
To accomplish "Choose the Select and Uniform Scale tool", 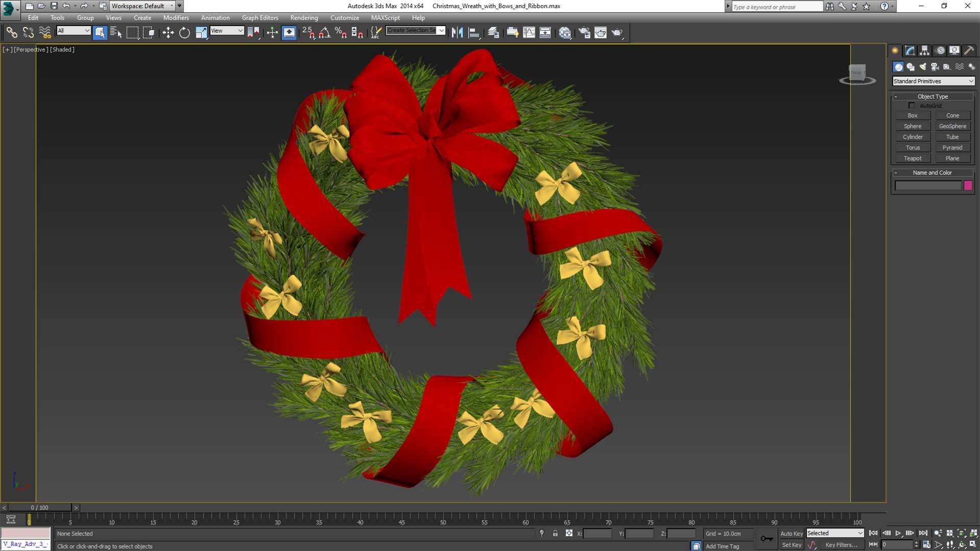I will pos(201,33).
